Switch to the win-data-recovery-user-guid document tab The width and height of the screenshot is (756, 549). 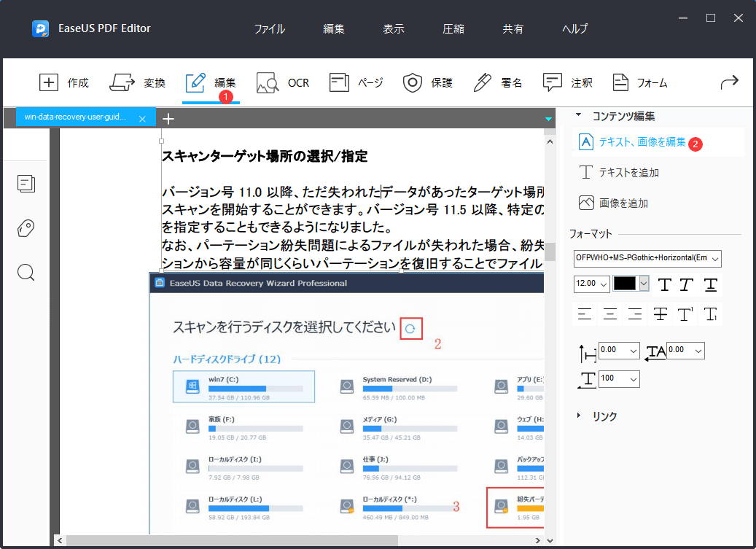[x=77, y=117]
